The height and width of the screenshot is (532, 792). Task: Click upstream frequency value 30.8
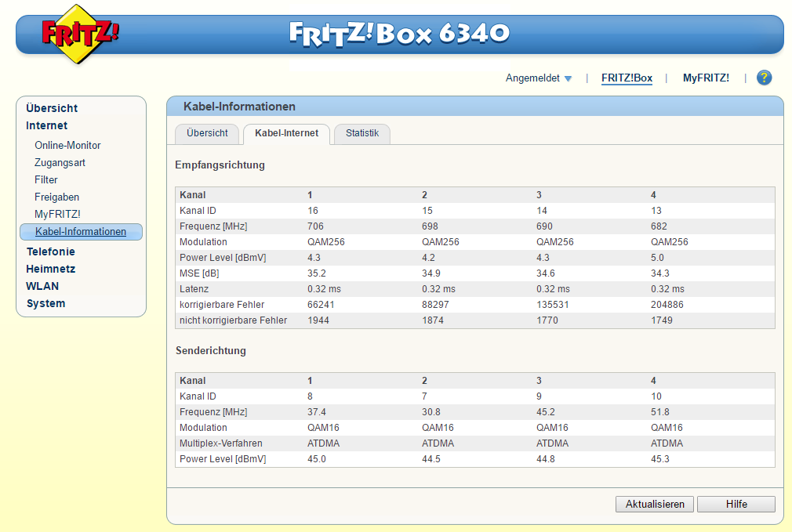click(431, 412)
